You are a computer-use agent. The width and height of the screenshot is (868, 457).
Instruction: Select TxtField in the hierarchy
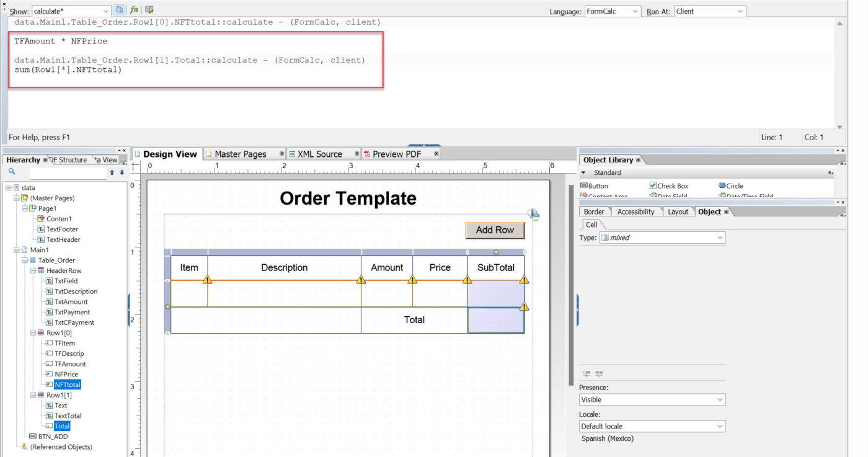[x=66, y=281]
